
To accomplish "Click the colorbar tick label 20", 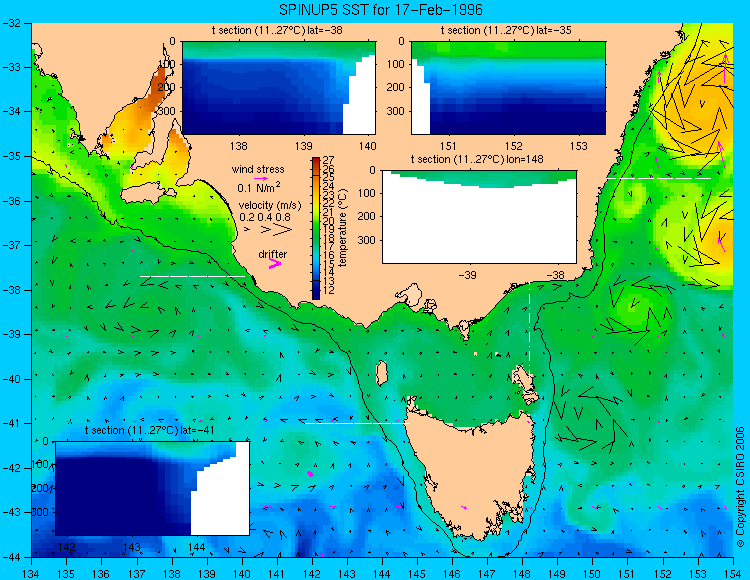I will click(x=329, y=220).
